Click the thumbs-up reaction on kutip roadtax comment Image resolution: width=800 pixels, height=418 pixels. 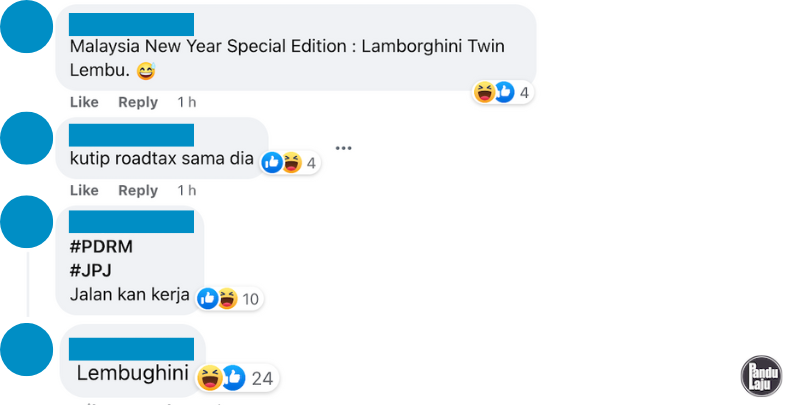(x=272, y=162)
